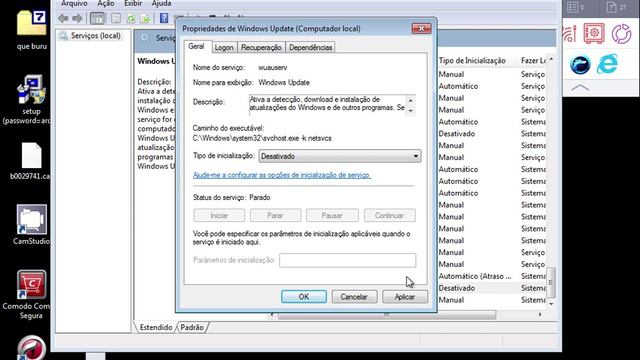
Task: Click the service description text box
Action: (332, 105)
